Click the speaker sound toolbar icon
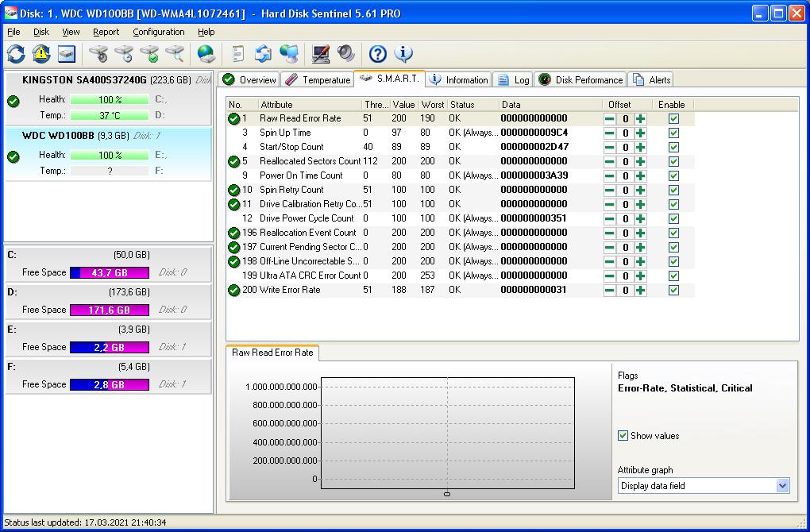 345,54
